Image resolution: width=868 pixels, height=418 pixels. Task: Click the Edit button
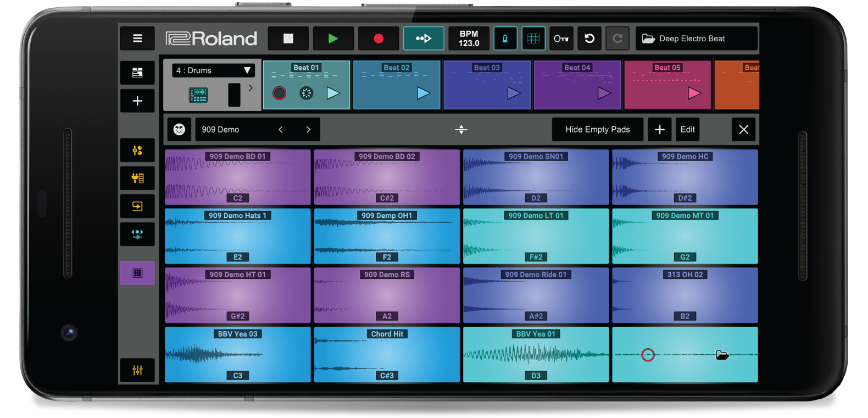687,129
